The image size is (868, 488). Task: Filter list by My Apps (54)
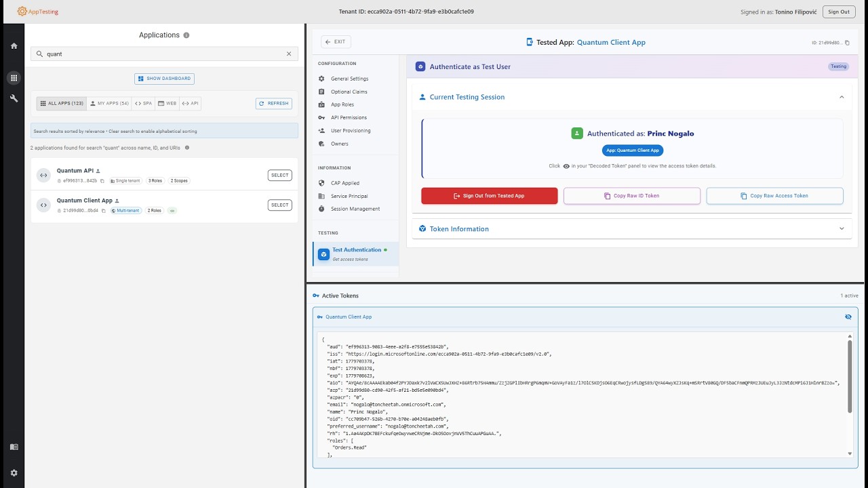[x=109, y=104]
